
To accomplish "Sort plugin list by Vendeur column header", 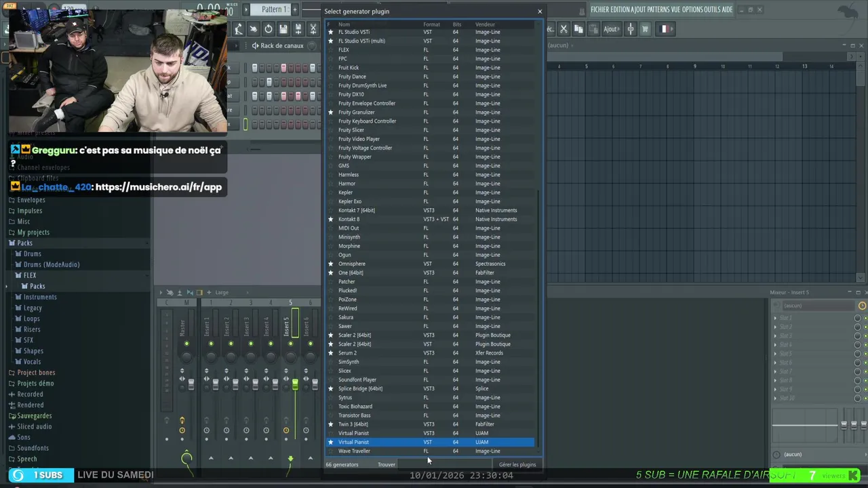I will pyautogui.click(x=485, y=24).
